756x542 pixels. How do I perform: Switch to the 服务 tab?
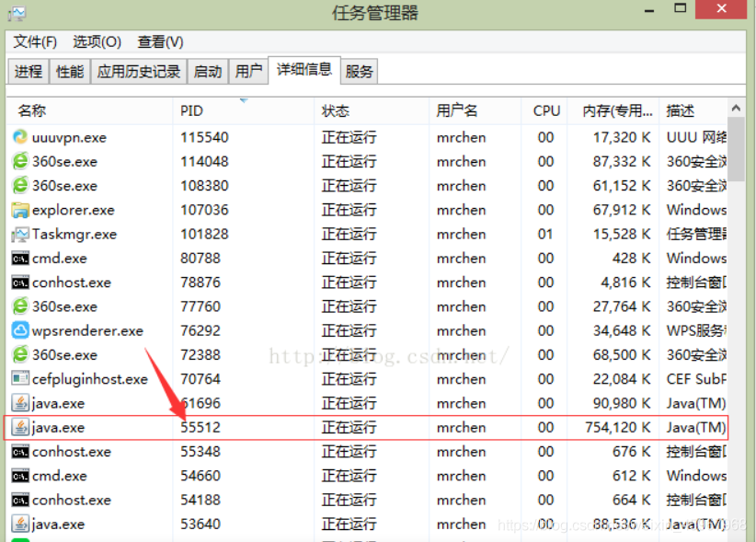pyautogui.click(x=360, y=72)
